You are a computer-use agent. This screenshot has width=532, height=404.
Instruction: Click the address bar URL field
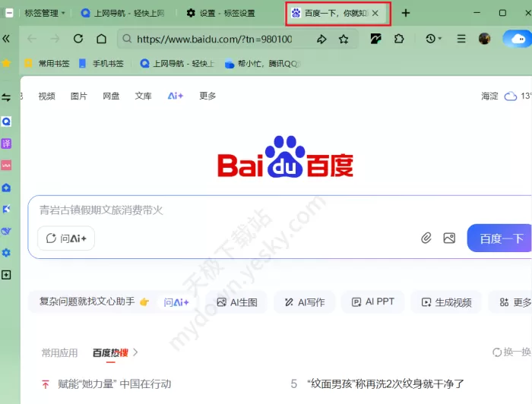click(x=214, y=39)
